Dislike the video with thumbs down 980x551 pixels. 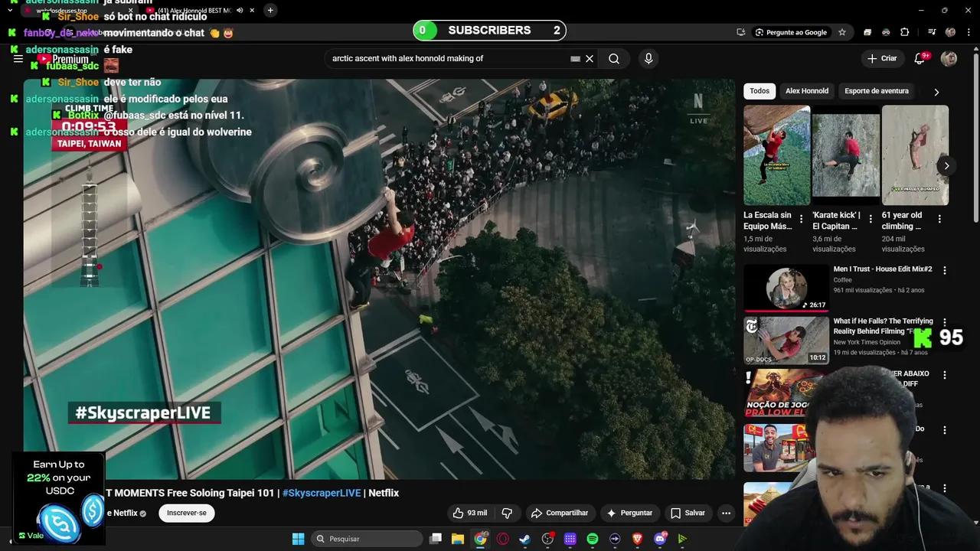tap(507, 513)
